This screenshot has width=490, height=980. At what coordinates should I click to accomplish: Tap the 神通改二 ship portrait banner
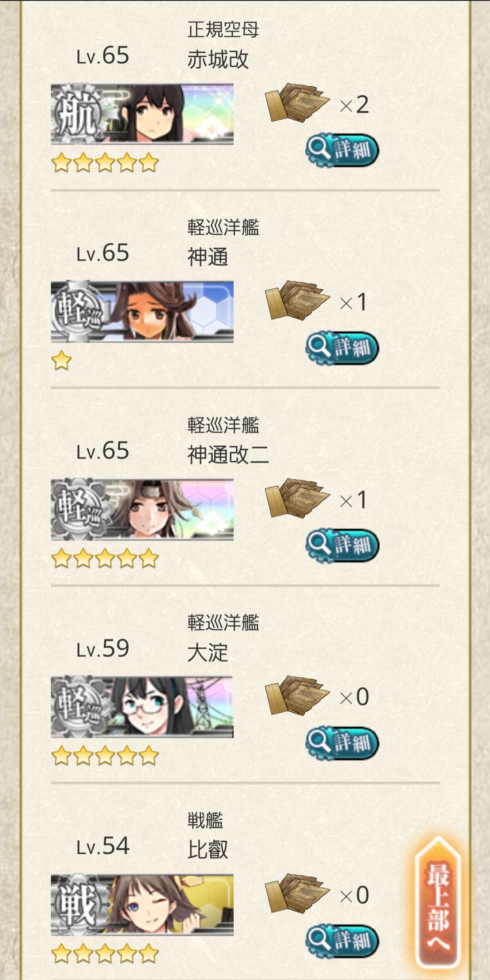[142, 509]
